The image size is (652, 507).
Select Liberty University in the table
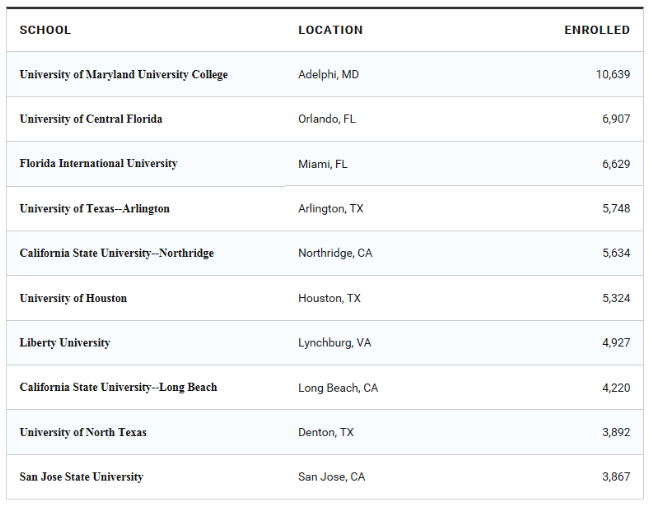pos(64,343)
